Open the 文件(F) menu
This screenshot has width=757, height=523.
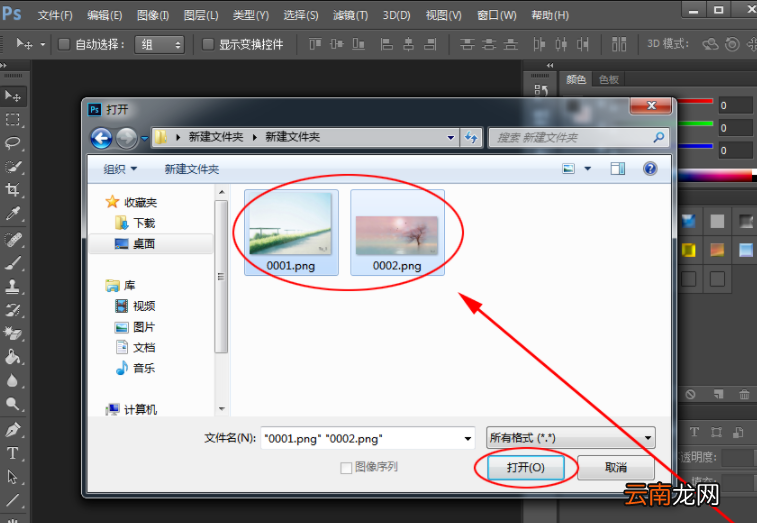[55, 15]
